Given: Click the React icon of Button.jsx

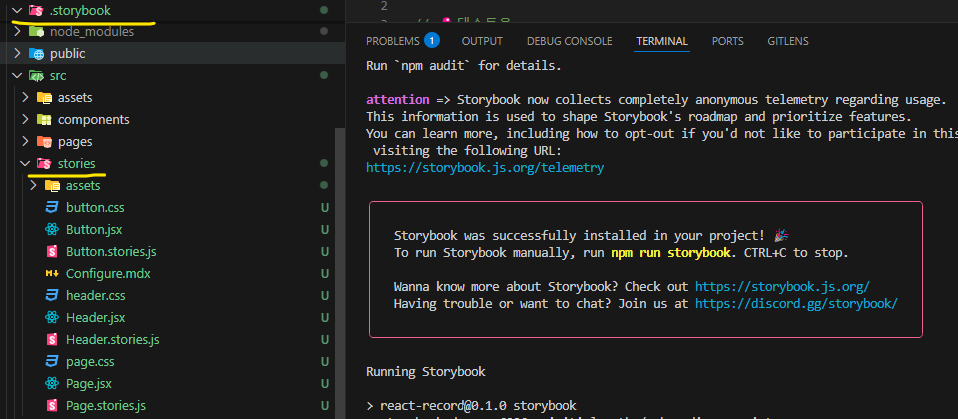Looking at the screenshot, I should tap(52, 230).
